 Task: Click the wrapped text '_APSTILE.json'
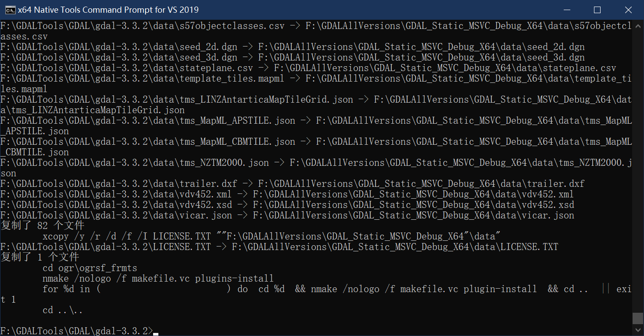pos(35,131)
